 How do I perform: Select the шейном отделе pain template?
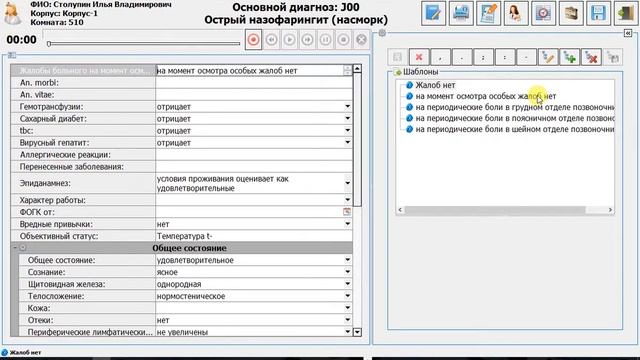click(515, 129)
